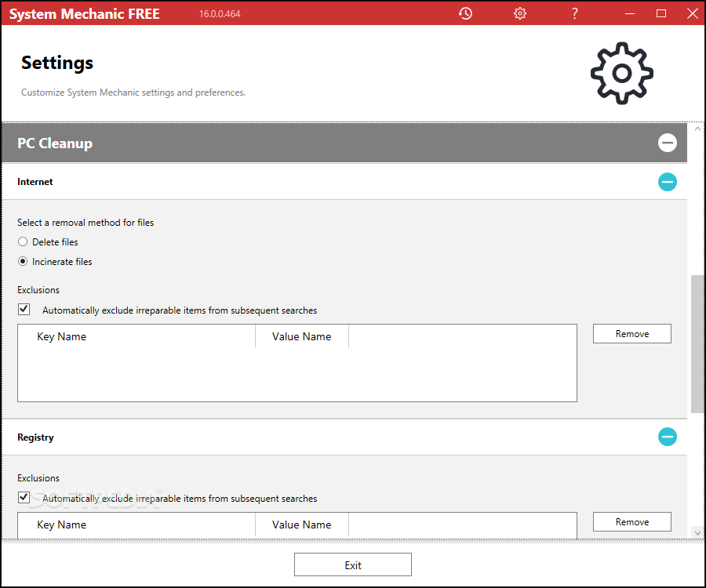The image size is (706, 588).
Task: Open help via the question mark icon
Action: [574, 13]
